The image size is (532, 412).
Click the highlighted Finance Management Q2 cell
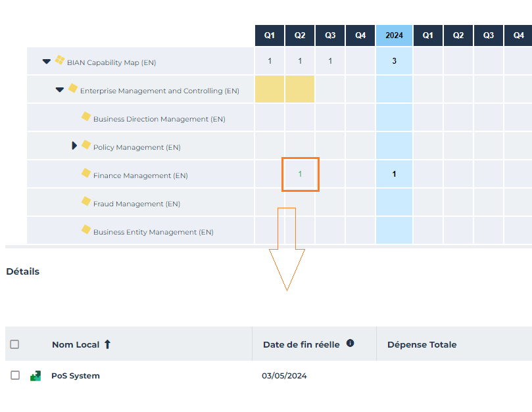pos(300,174)
